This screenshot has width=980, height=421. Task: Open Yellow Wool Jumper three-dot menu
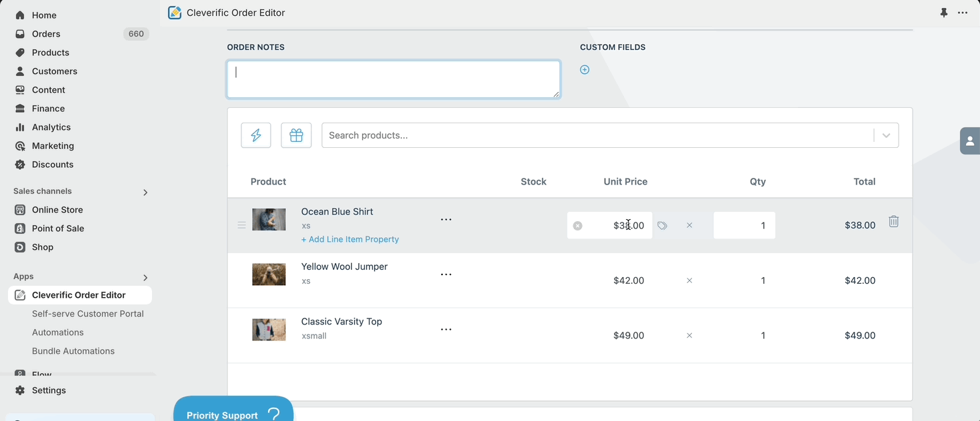pyautogui.click(x=446, y=274)
